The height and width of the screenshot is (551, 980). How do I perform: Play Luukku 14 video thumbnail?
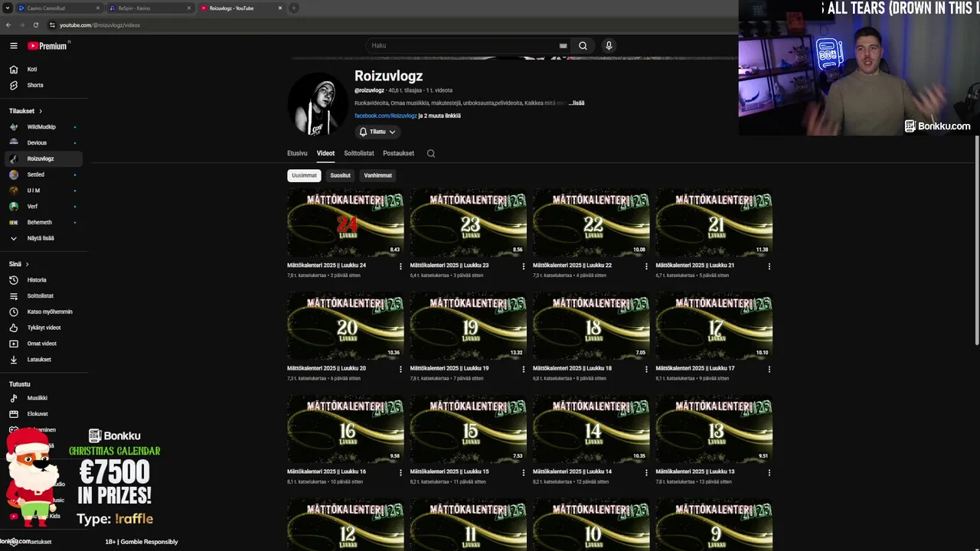tap(591, 429)
